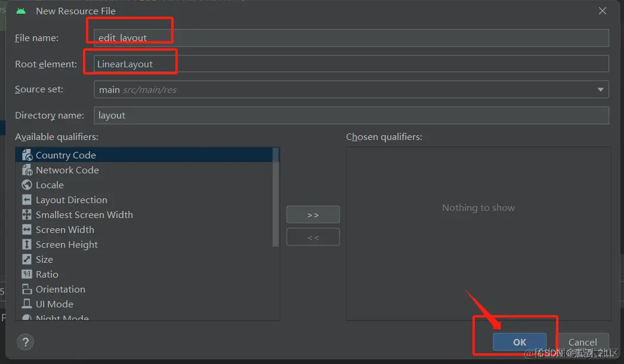Click the Android logo in title bar

tap(21, 11)
